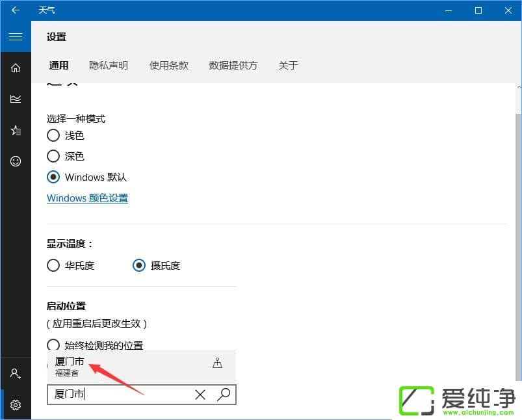This screenshot has height=420, width=522.
Task: Click the sign-in account icon
Action: (x=15, y=373)
